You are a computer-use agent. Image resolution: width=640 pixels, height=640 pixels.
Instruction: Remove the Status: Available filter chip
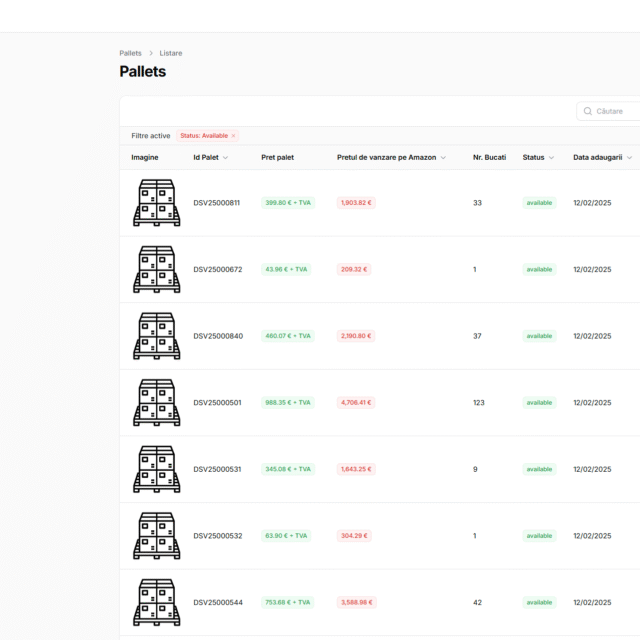(x=233, y=136)
